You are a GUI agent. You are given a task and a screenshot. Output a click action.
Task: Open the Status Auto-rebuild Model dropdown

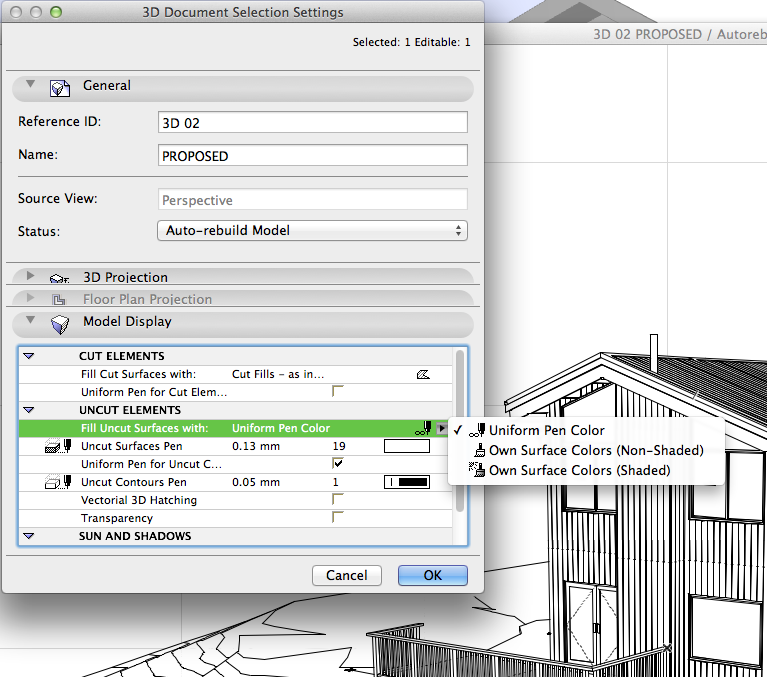click(312, 230)
